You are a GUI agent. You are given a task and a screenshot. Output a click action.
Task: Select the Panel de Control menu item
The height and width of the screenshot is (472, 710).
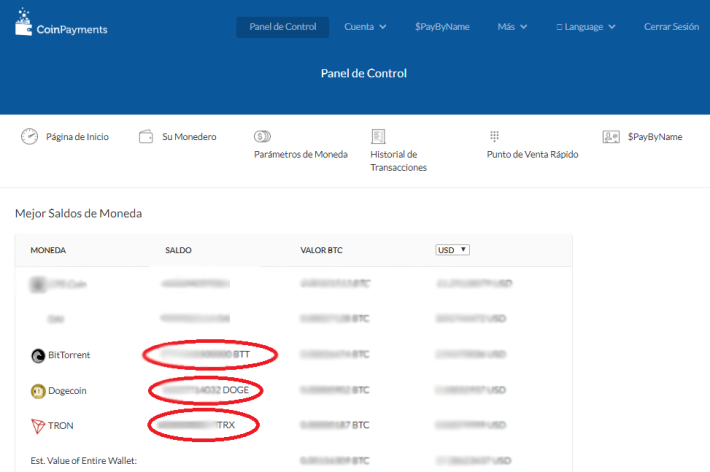click(283, 27)
